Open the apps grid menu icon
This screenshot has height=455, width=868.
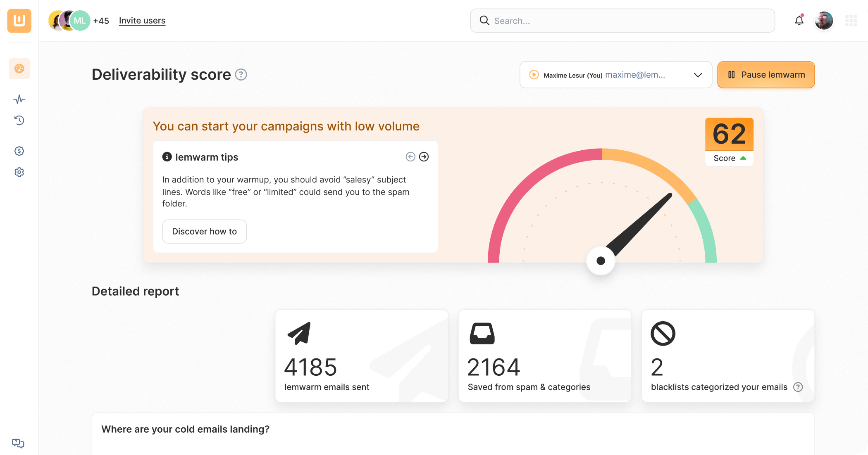pos(851,21)
